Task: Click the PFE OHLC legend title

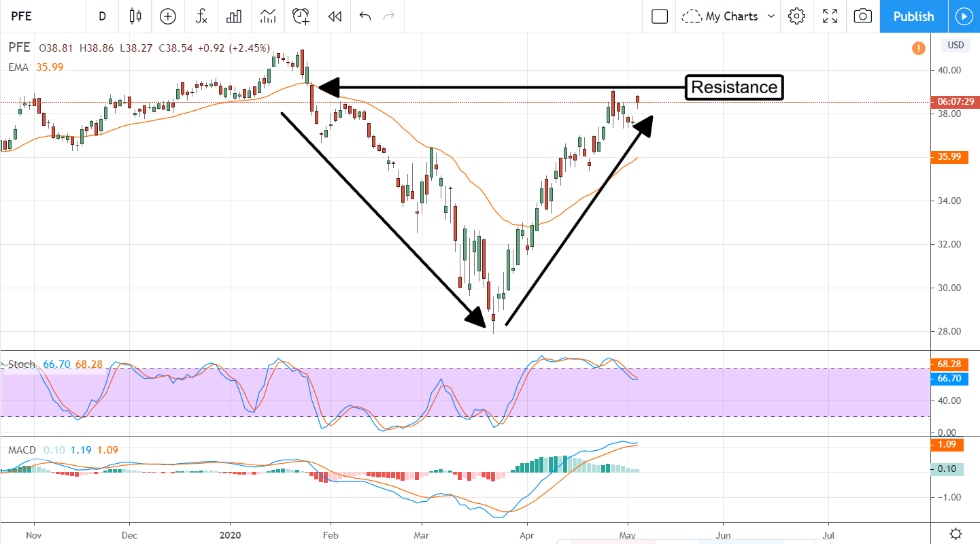Action: tap(19, 48)
